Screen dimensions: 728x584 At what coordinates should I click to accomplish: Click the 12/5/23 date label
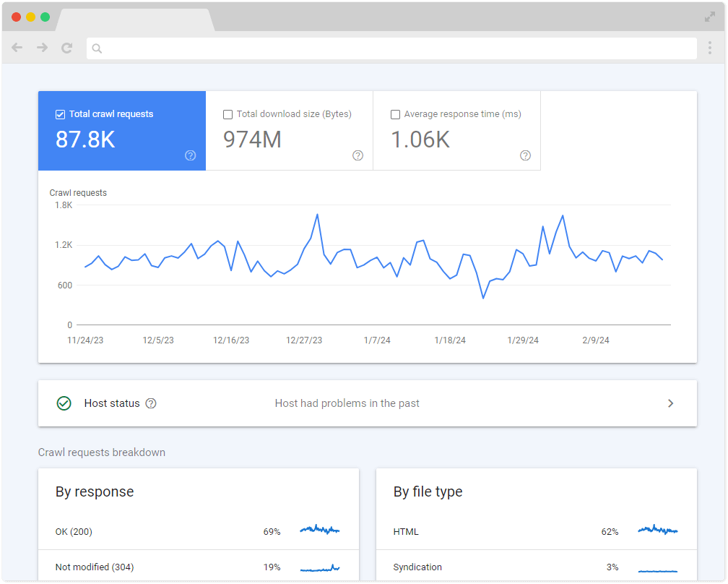158,340
